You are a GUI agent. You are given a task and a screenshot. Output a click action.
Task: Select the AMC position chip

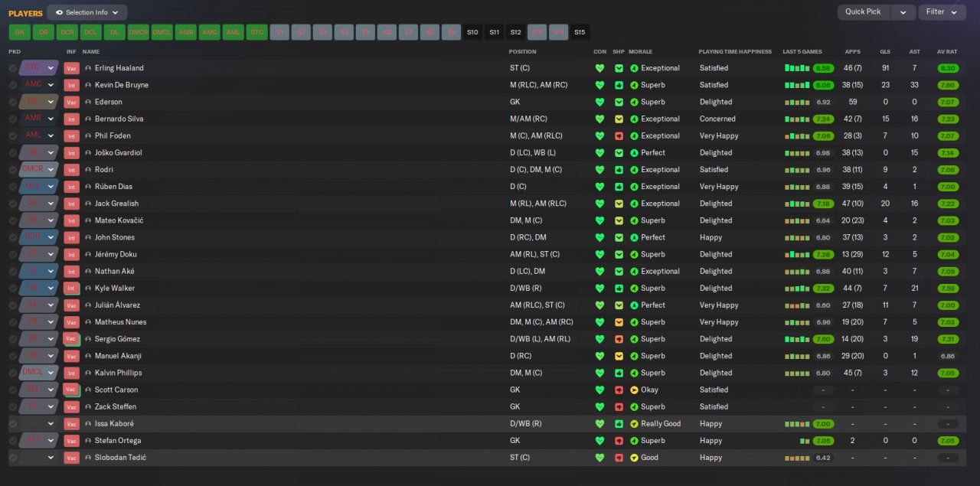pyautogui.click(x=209, y=32)
